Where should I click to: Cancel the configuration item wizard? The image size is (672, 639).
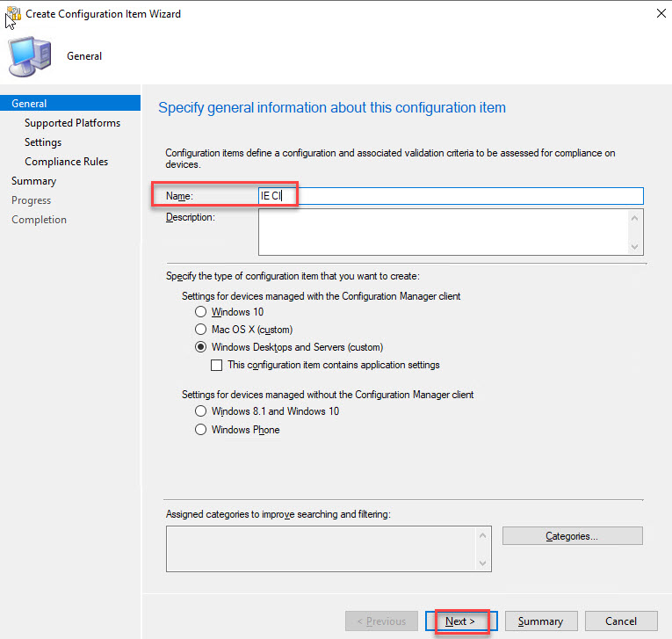pos(621,621)
